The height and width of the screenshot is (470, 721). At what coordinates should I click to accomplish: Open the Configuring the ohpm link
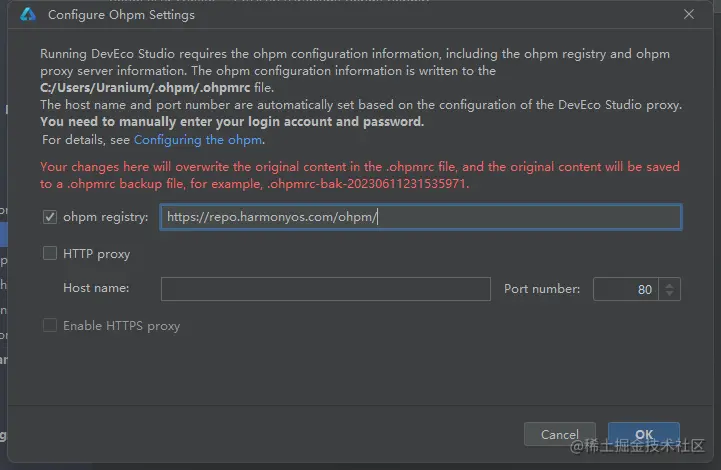[x=198, y=140]
